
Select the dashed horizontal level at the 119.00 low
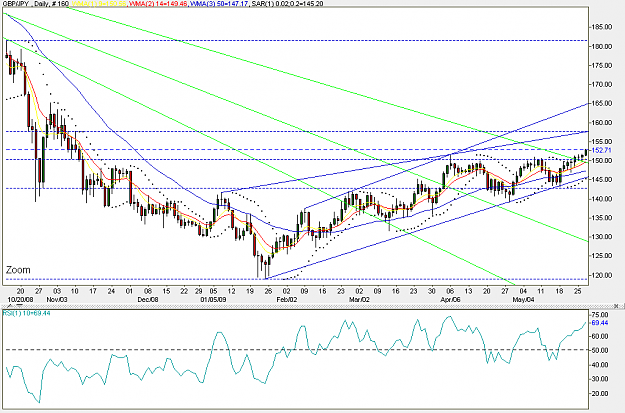tap(296, 279)
